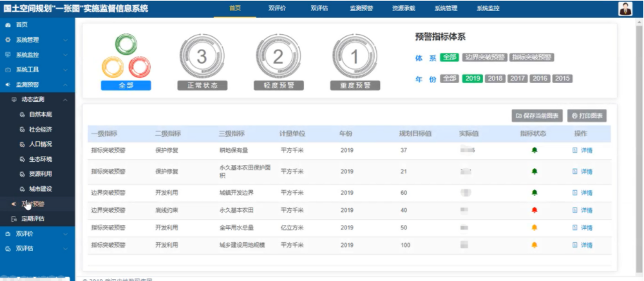Select 全部 in the 年份 filter
The height and width of the screenshot is (281, 644).
point(450,79)
